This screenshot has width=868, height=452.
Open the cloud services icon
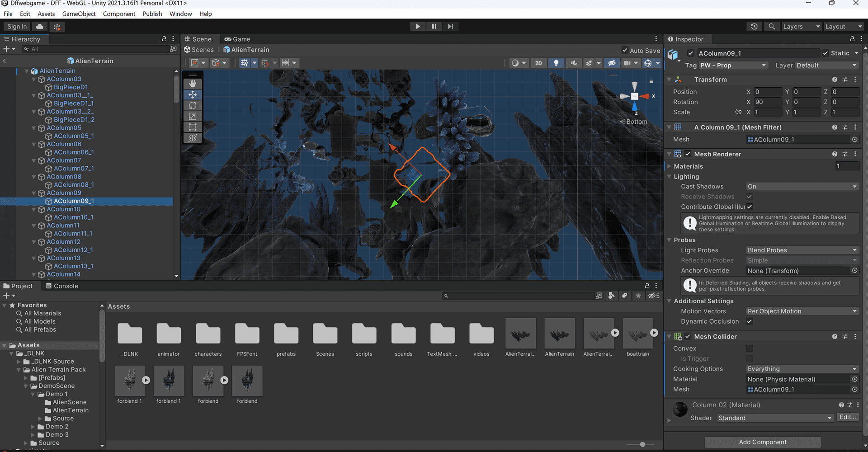[40, 27]
